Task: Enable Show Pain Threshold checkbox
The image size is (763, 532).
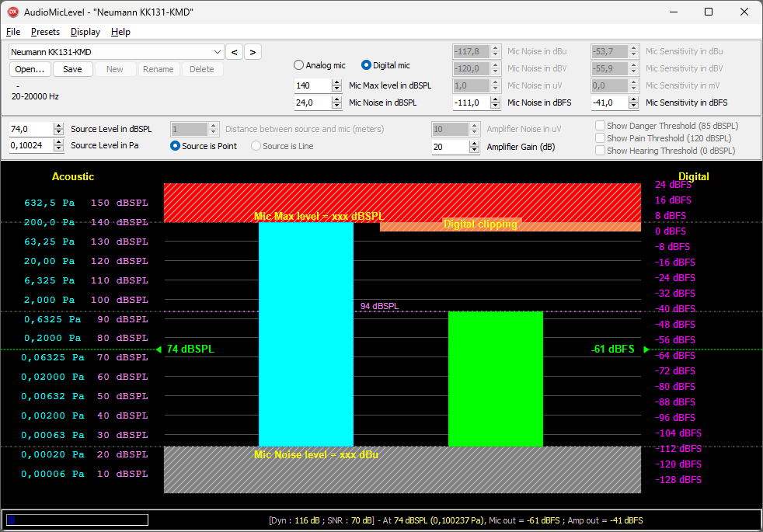Action: point(600,138)
